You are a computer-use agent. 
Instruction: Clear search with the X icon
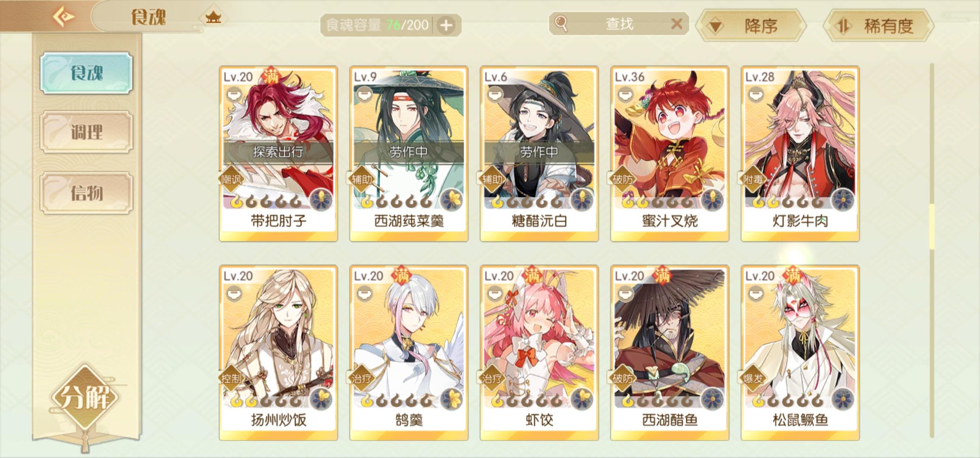click(x=677, y=24)
